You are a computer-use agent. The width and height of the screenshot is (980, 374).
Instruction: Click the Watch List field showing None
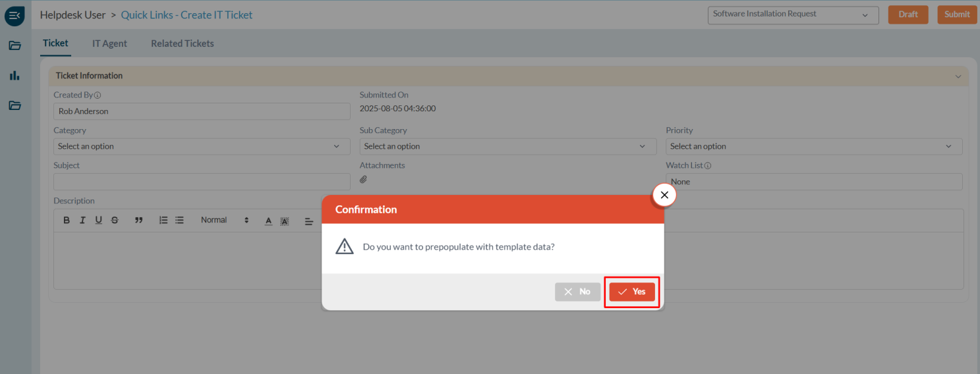(x=814, y=182)
